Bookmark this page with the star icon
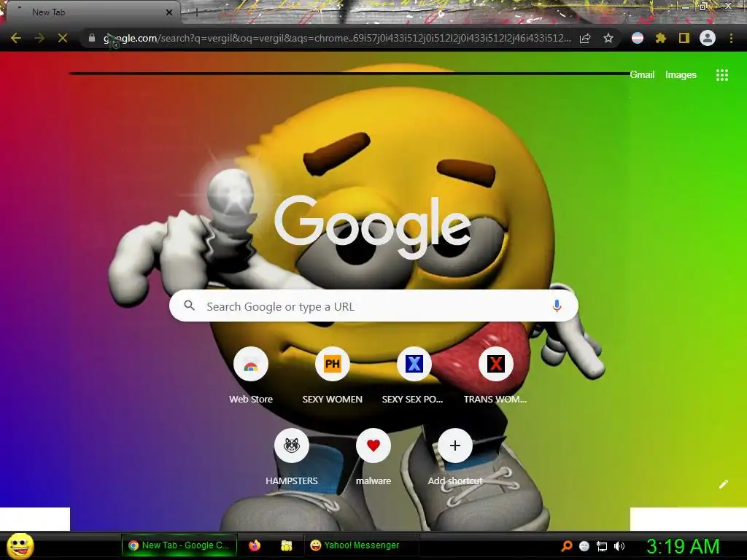 [x=608, y=38]
